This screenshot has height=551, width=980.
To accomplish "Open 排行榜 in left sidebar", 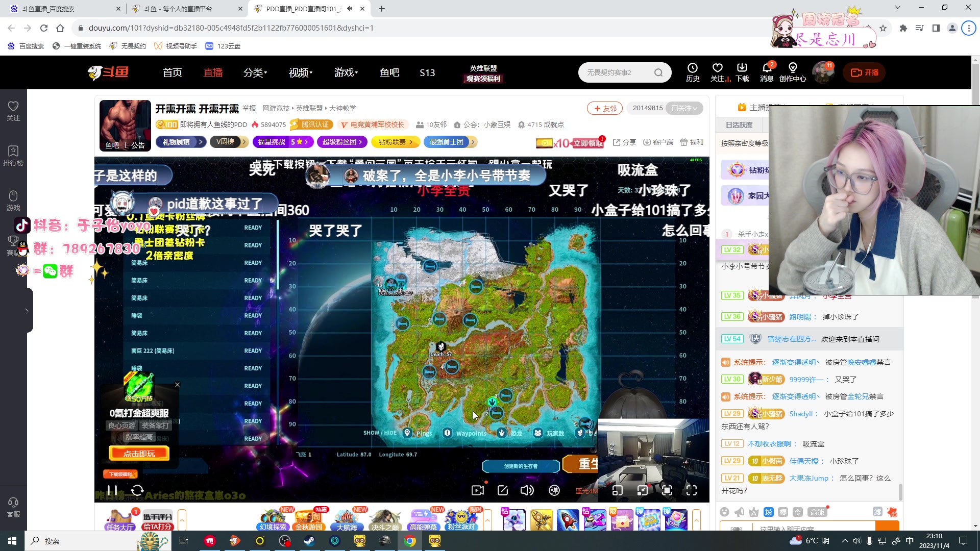I will point(13,156).
